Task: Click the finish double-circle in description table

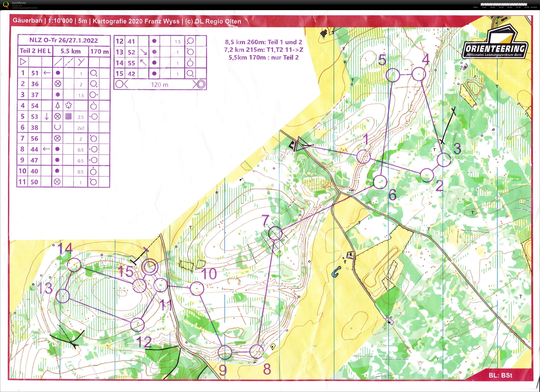Action: point(201,84)
